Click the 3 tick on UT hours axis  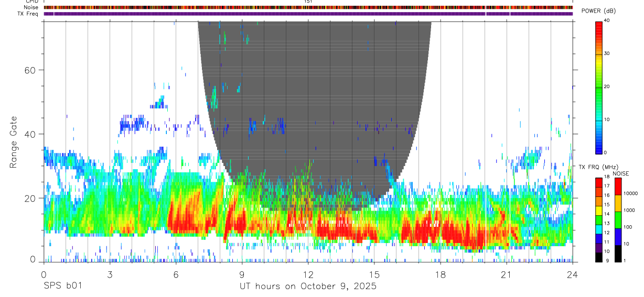[x=109, y=274]
